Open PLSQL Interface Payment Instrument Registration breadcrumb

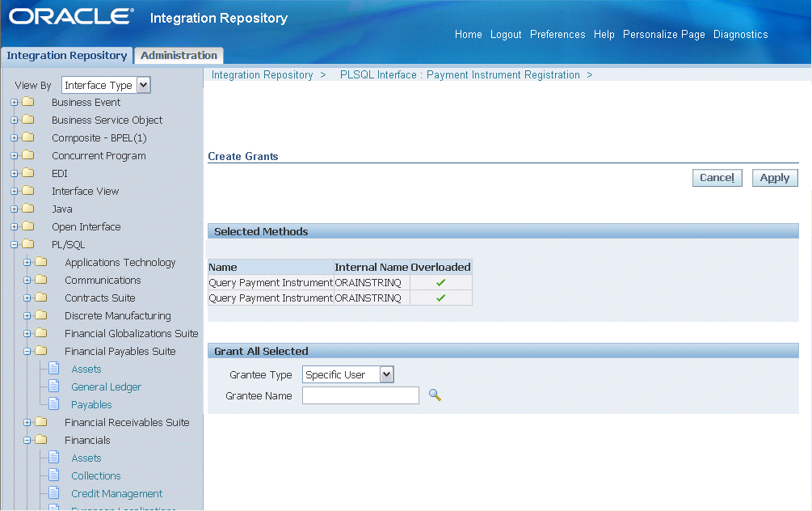[460, 74]
